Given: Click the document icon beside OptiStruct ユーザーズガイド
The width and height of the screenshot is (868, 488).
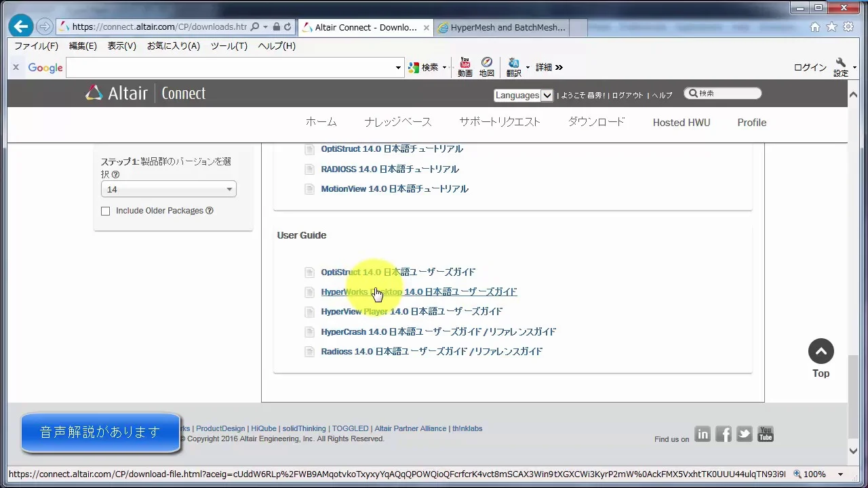Looking at the screenshot, I should tap(309, 272).
